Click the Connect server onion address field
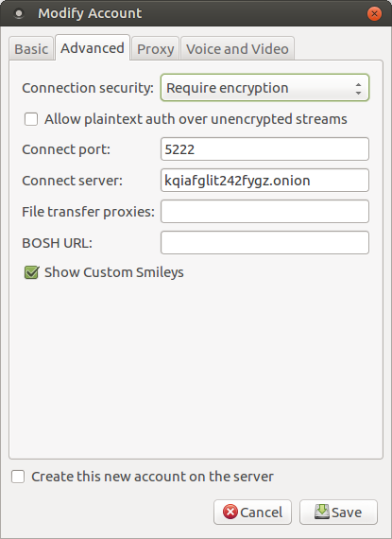Image resolution: width=392 pixels, height=539 pixels. (x=264, y=180)
